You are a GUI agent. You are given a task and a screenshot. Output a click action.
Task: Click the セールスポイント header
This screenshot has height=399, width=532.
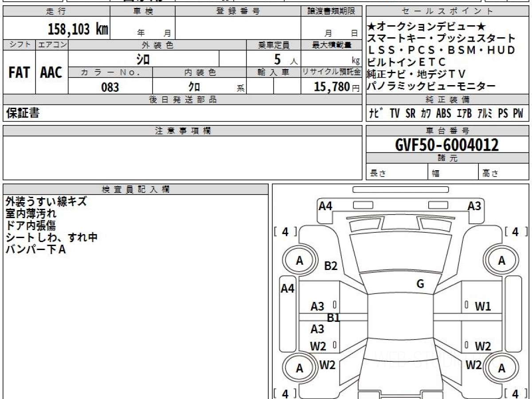click(447, 12)
